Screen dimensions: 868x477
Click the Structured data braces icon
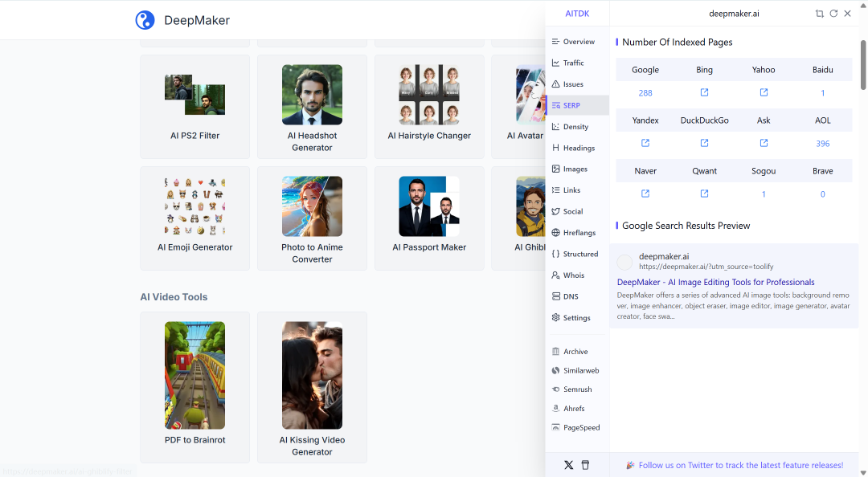click(x=556, y=254)
